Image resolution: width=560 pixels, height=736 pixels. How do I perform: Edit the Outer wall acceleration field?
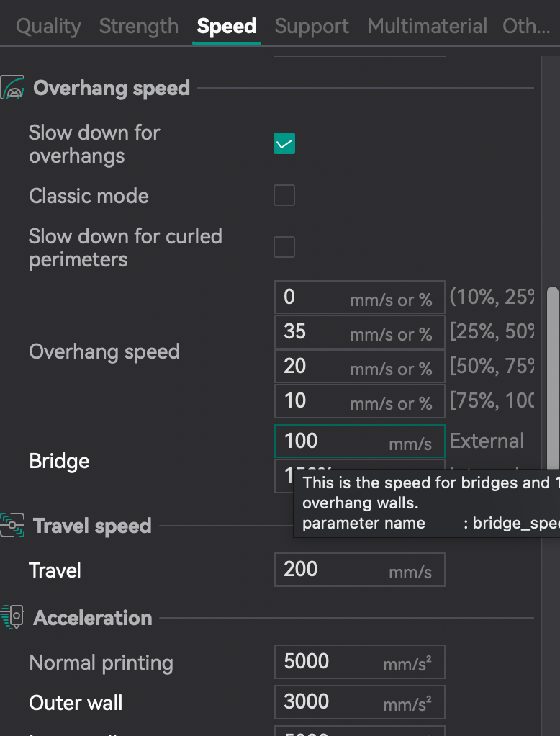pyautogui.click(x=331, y=702)
